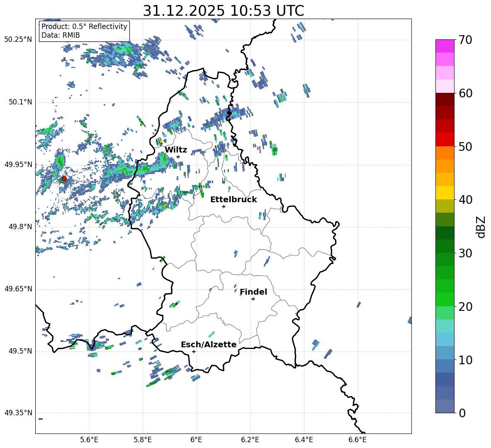Click the Wiltz station cross marker
Image resolution: width=491 pixels, height=448 pixels.
click(x=178, y=157)
